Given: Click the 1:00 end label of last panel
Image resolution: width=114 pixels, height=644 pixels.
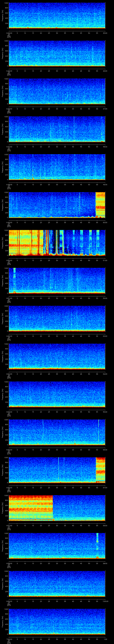Looking at the screenshot, I should pyautogui.click(x=105, y=639).
